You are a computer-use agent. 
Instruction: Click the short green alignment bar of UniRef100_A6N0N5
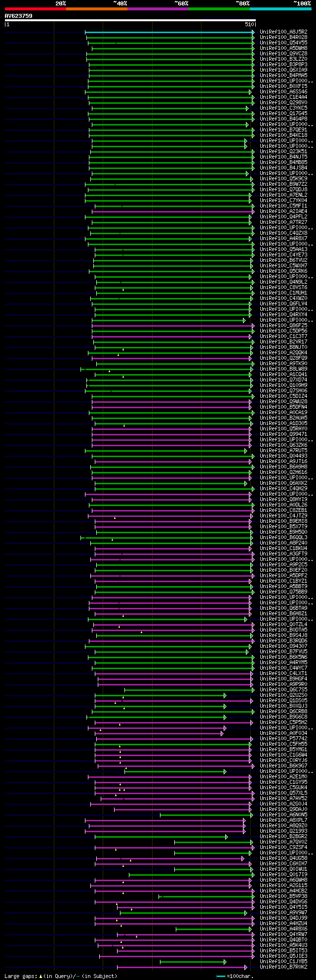pyautogui.click(x=205, y=814)
